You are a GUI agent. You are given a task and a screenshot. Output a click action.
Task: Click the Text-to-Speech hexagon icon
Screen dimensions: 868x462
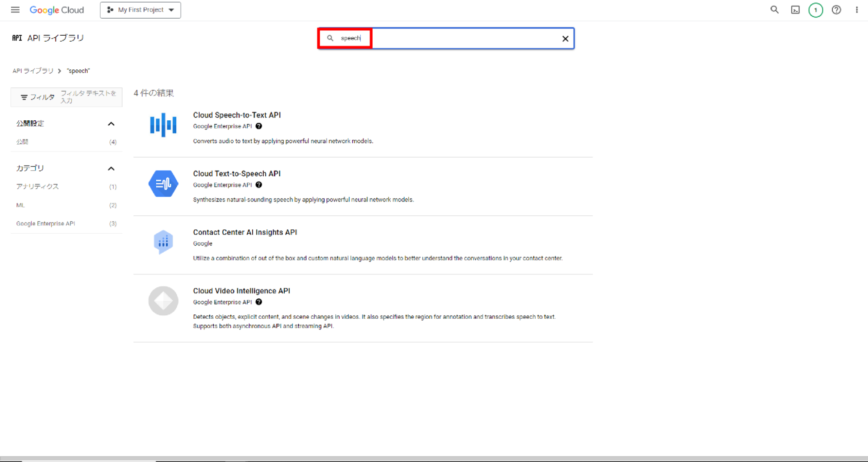tap(163, 184)
